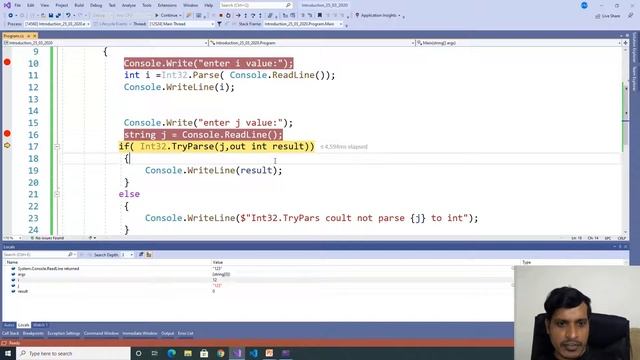Click the Type here to search taskbar box

tap(73, 353)
